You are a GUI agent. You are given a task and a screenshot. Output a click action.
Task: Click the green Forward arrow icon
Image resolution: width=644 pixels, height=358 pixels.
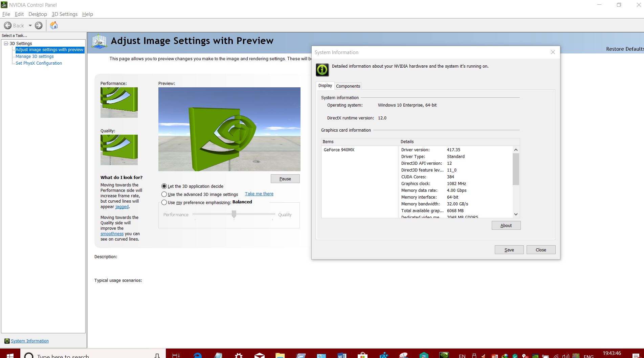[x=39, y=25]
